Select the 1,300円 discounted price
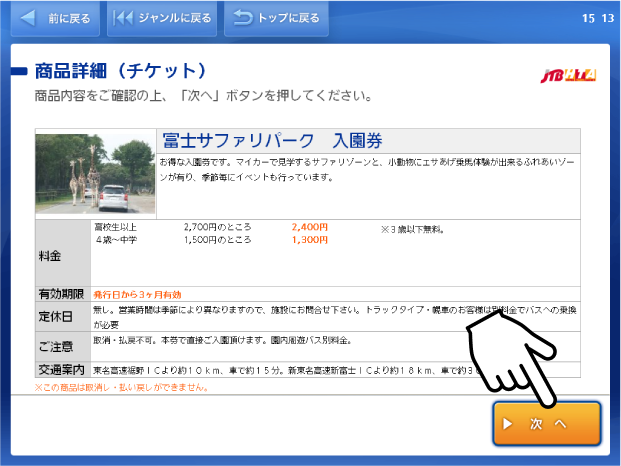Image resolution: width=621 pixels, height=466 pixels. click(x=310, y=240)
